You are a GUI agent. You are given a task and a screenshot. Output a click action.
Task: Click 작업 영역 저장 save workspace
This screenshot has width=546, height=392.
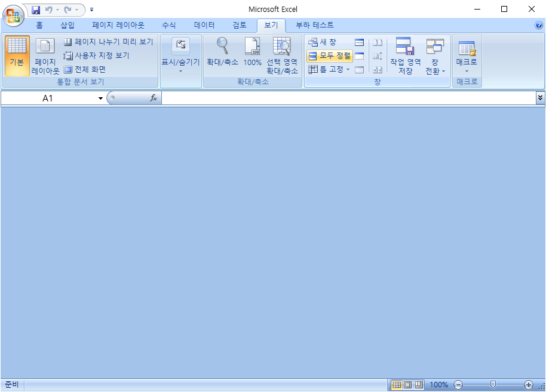click(406, 55)
